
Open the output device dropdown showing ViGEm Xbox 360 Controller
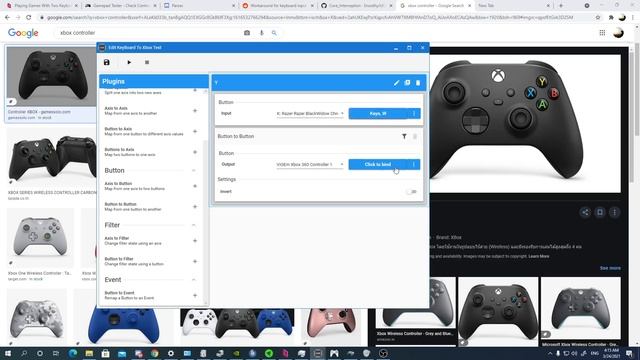(x=310, y=164)
